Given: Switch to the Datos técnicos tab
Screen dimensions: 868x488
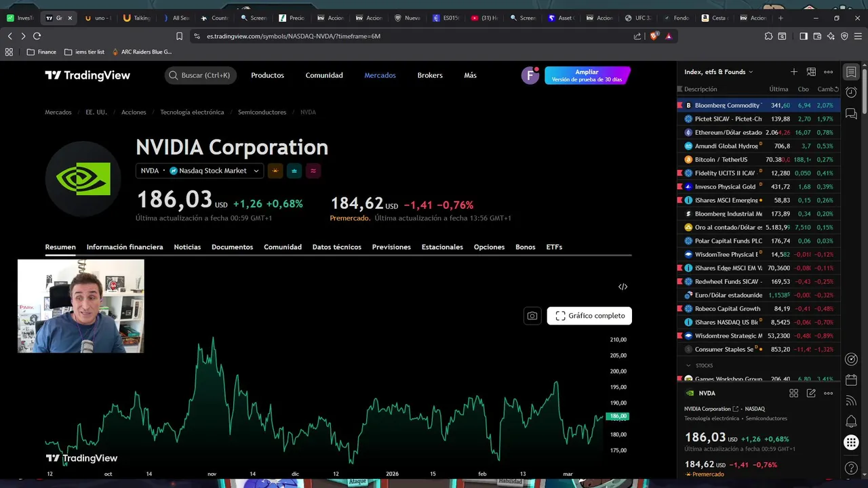Looking at the screenshot, I should pos(336,247).
